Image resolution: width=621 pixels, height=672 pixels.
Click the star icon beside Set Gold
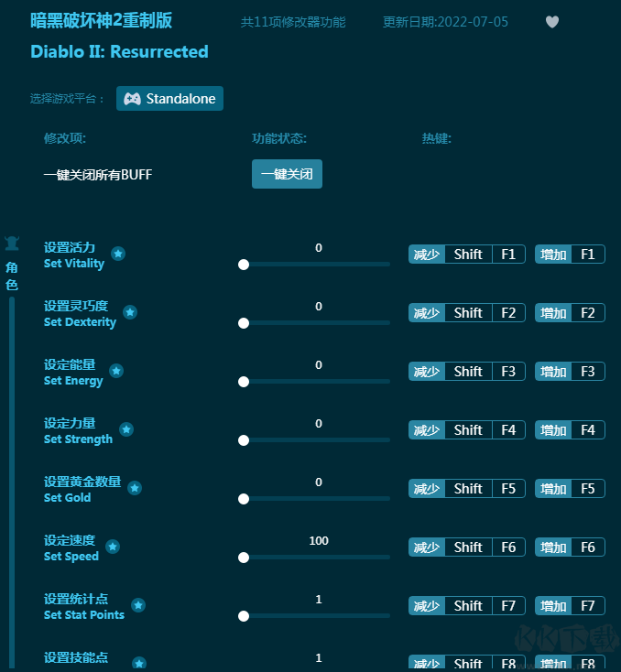point(135,488)
